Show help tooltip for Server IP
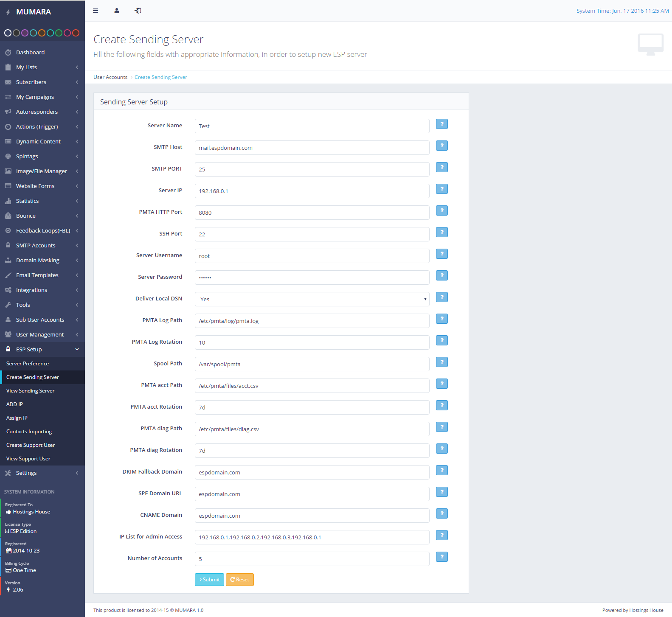Image resolution: width=672 pixels, height=617 pixels. (441, 189)
